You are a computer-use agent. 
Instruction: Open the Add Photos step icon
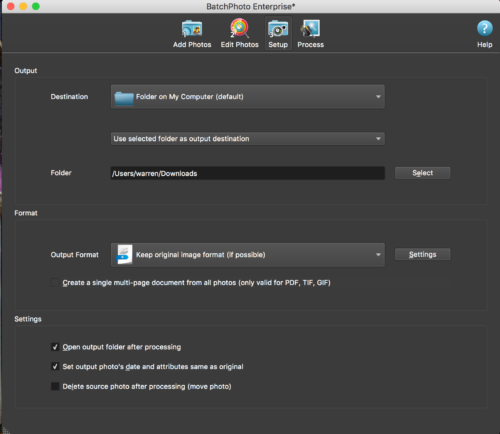192,29
